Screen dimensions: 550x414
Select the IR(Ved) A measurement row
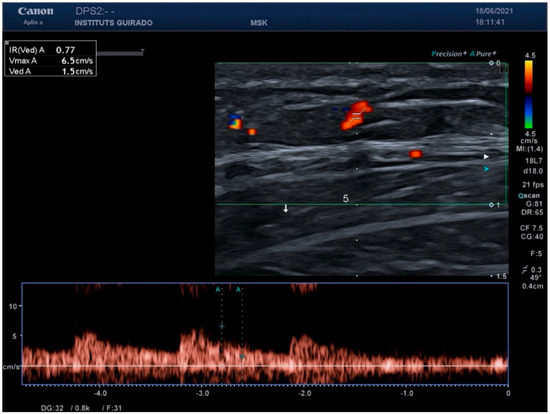51,50
